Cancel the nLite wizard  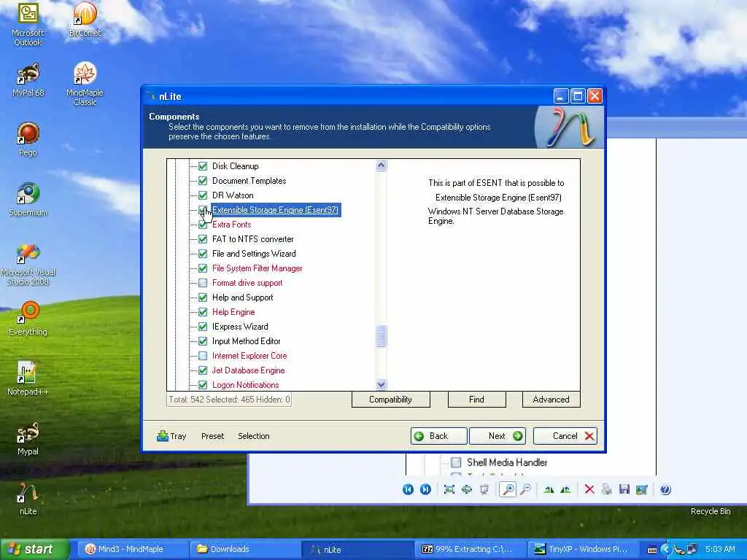565,436
